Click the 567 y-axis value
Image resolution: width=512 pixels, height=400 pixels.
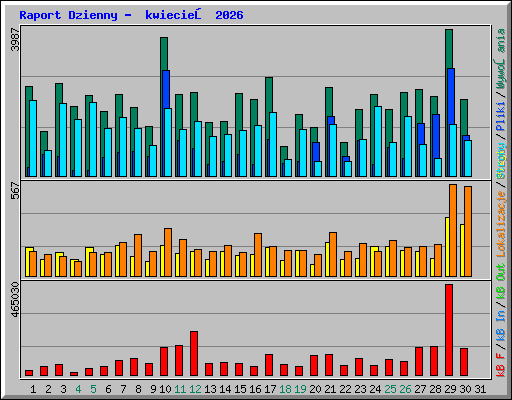(15, 190)
